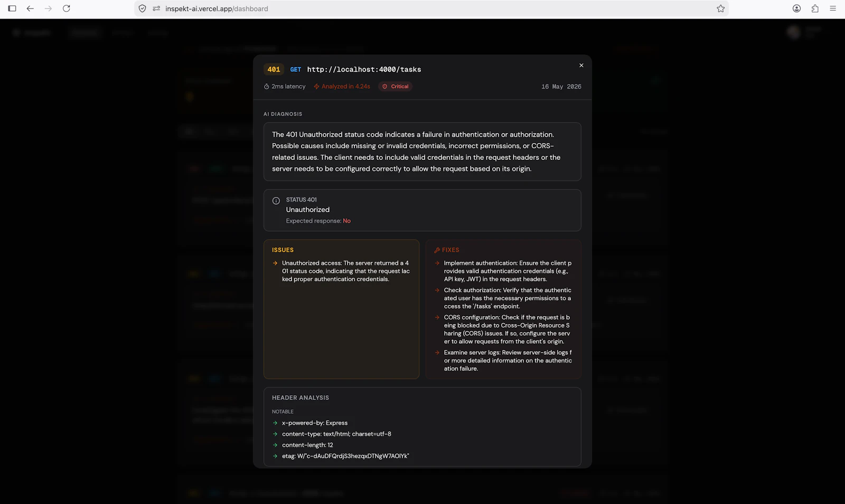Click the arrow icon beside Unauthorized access
The image size is (845, 504).
click(x=275, y=263)
